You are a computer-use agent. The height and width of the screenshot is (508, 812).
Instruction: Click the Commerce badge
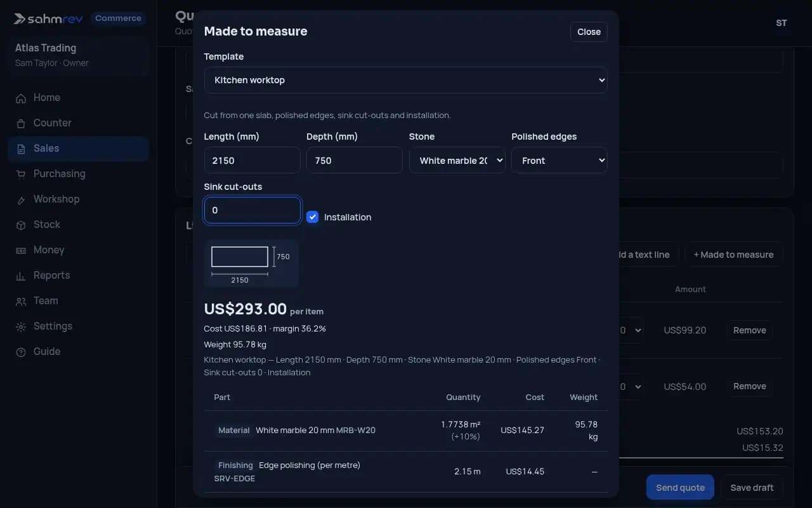point(118,18)
